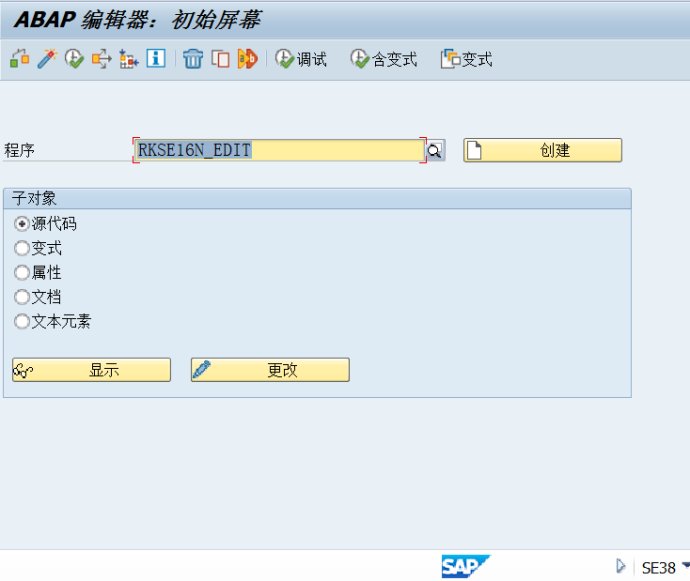
Task: Click the 程序 program field label
Action: click(x=19, y=151)
